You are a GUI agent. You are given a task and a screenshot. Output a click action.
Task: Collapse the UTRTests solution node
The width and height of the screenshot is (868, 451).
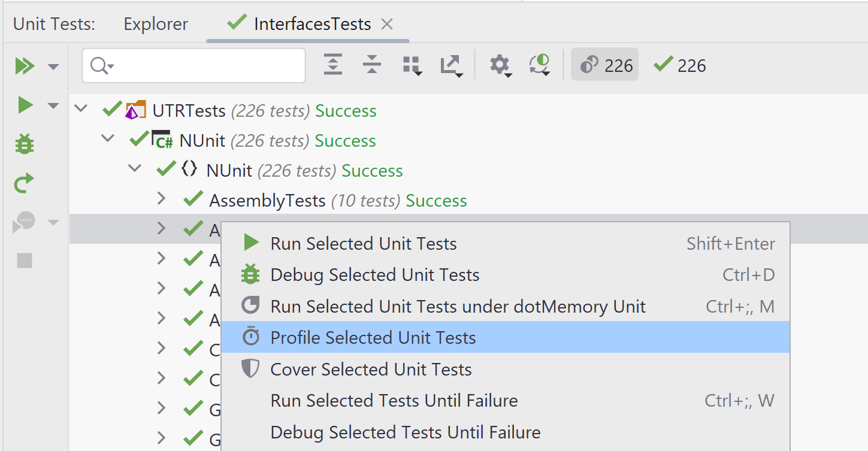tap(81, 109)
